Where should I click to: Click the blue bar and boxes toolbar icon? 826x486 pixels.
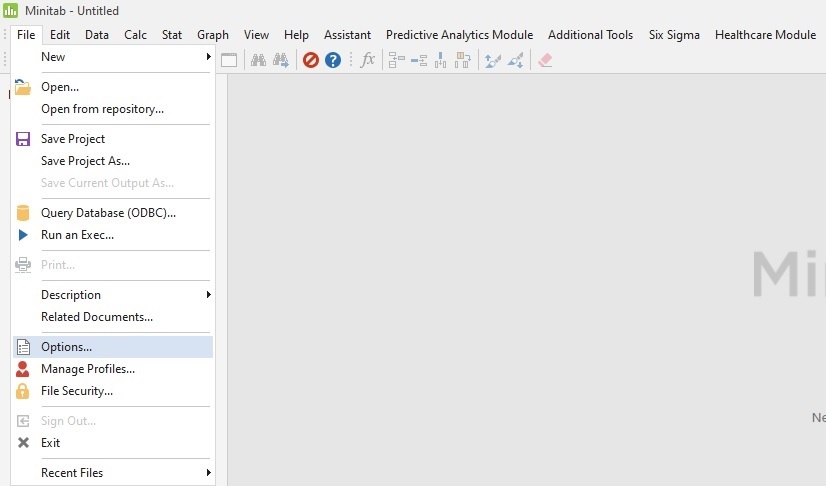coord(419,61)
